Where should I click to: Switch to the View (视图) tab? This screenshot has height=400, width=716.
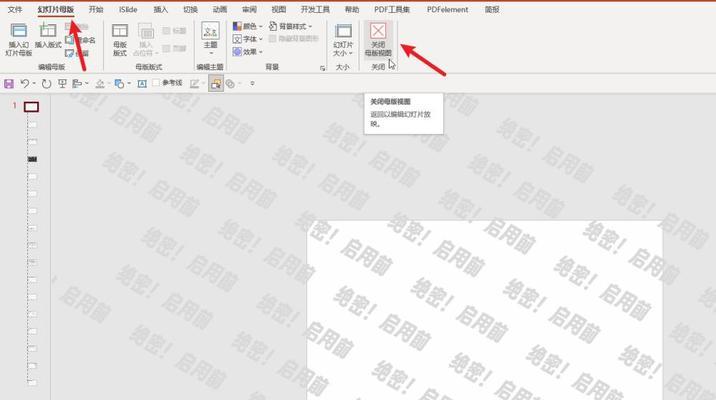279,10
